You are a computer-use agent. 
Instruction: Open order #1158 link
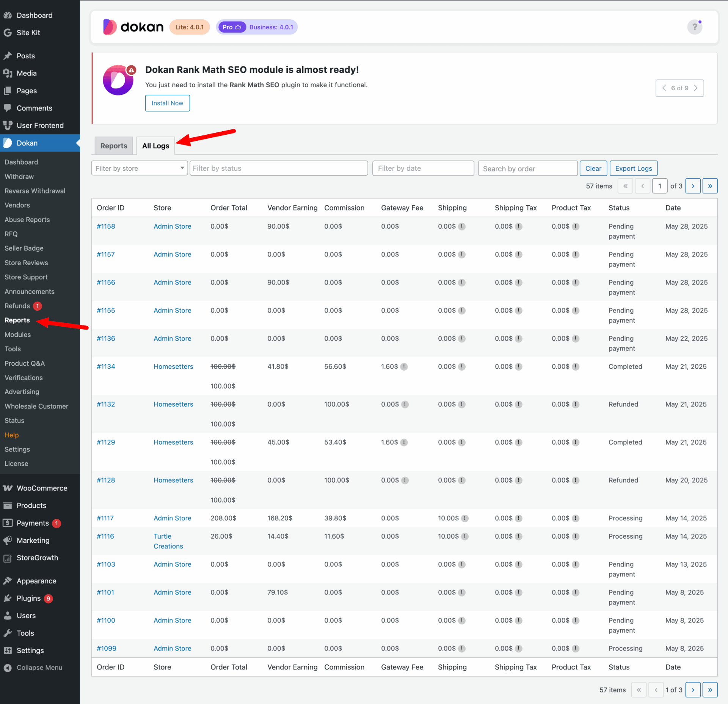point(106,226)
